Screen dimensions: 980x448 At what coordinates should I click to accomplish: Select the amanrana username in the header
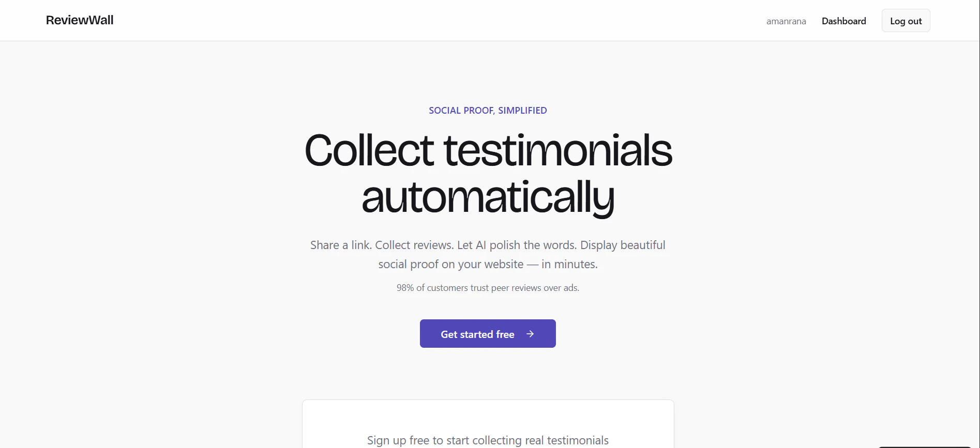pyautogui.click(x=786, y=21)
